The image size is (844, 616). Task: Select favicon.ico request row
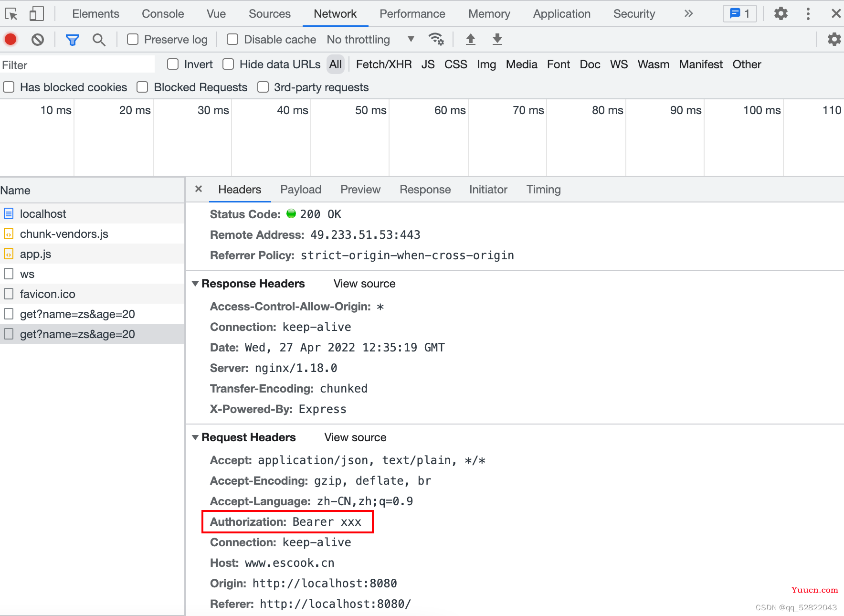point(92,294)
